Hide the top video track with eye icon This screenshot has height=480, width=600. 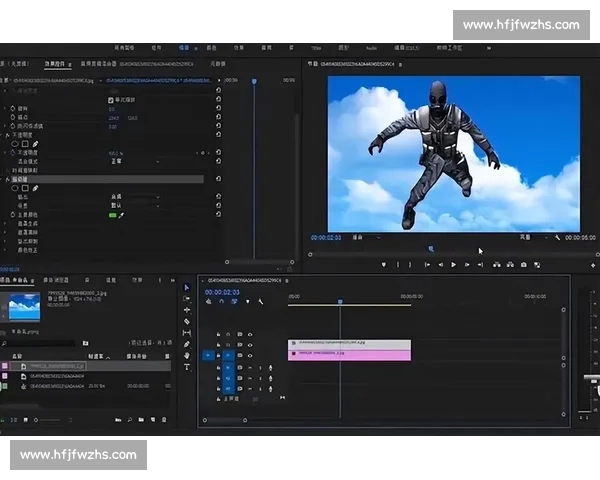250,334
